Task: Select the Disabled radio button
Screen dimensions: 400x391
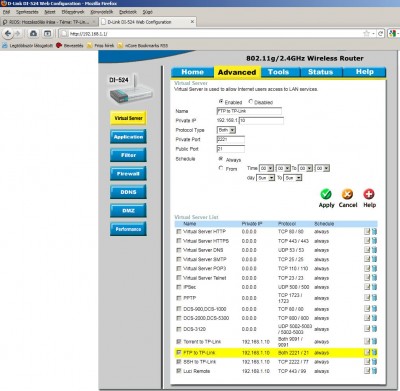Action: pos(251,101)
